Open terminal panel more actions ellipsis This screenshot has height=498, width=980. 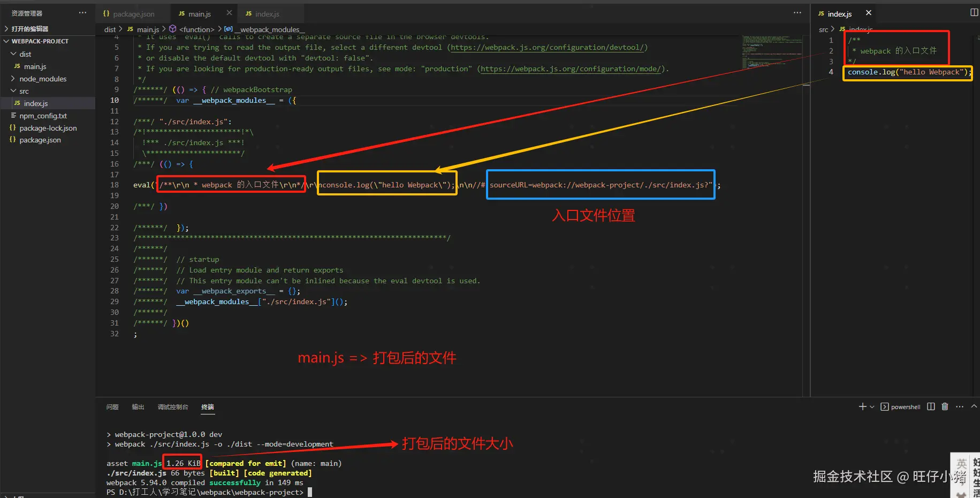[x=960, y=406]
